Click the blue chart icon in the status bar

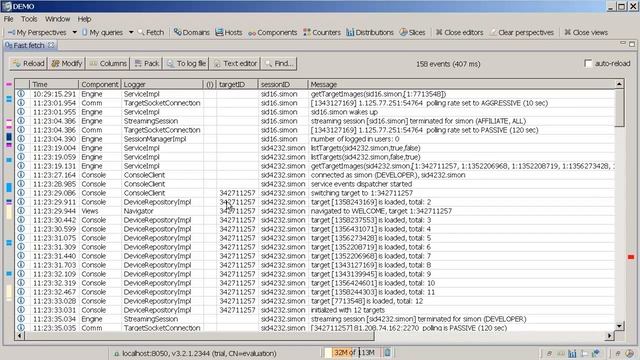572,353
